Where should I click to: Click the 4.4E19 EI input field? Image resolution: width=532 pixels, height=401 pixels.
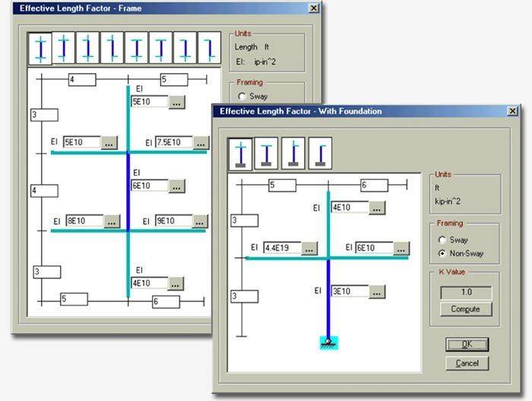[281, 248]
